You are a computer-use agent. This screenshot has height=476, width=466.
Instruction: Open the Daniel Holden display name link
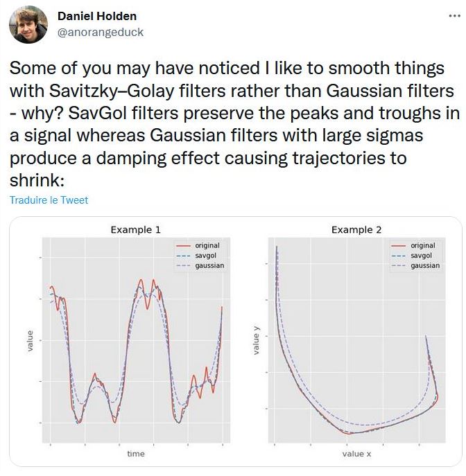click(x=96, y=16)
